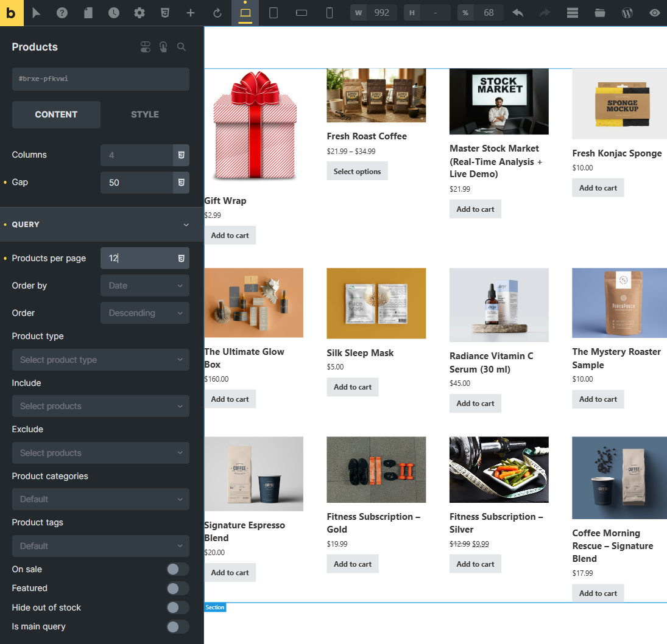
Task: Open the Order by dropdown
Action: tap(144, 285)
